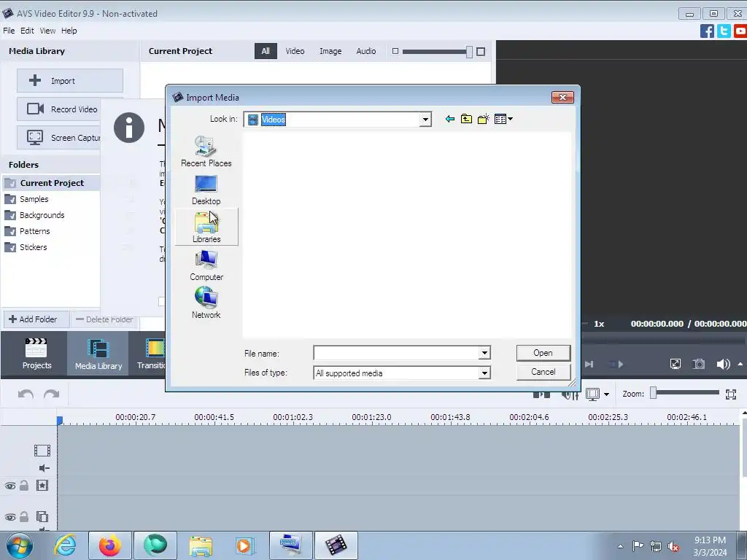Go to Desktop location in dialog sidebar
The image size is (747, 560).
pos(206,190)
